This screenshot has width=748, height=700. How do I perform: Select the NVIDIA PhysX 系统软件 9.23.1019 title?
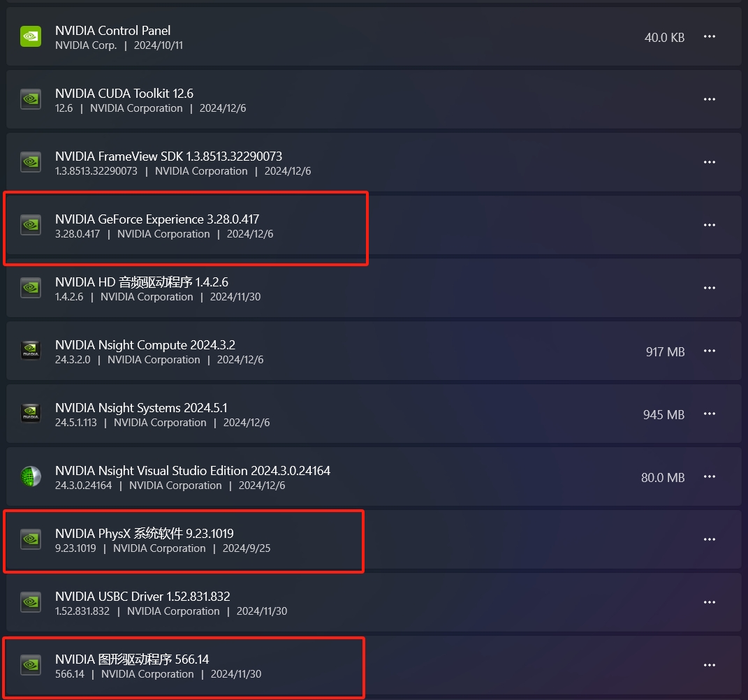pyautogui.click(x=144, y=533)
